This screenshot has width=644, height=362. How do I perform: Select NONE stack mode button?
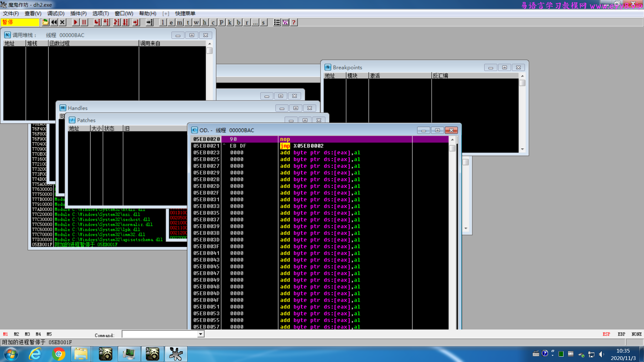(x=637, y=334)
